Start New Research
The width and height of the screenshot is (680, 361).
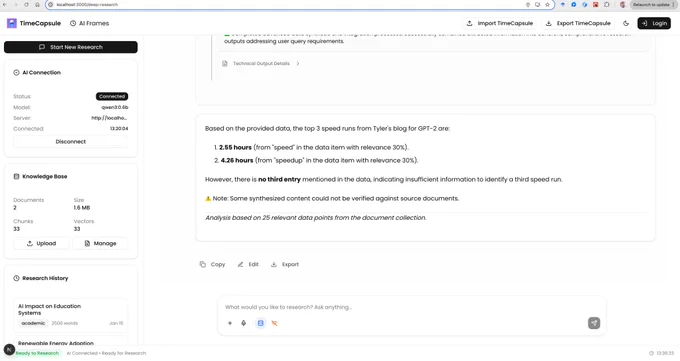[71, 47]
